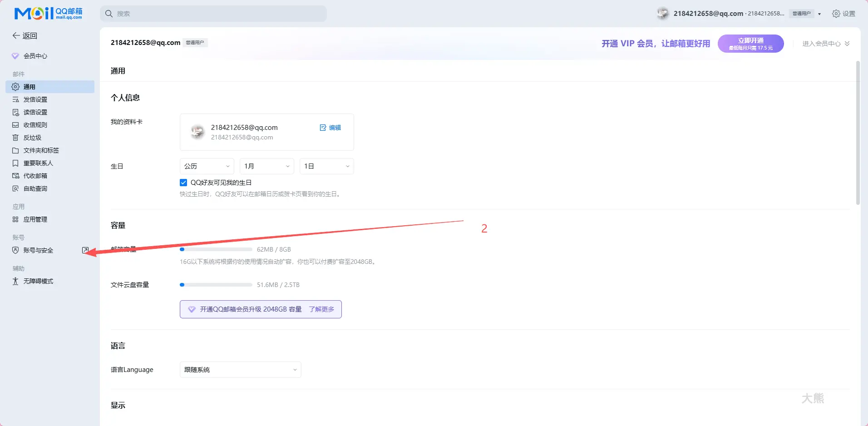This screenshot has height=426, width=868.
Task: Click the search input field
Action: point(213,14)
